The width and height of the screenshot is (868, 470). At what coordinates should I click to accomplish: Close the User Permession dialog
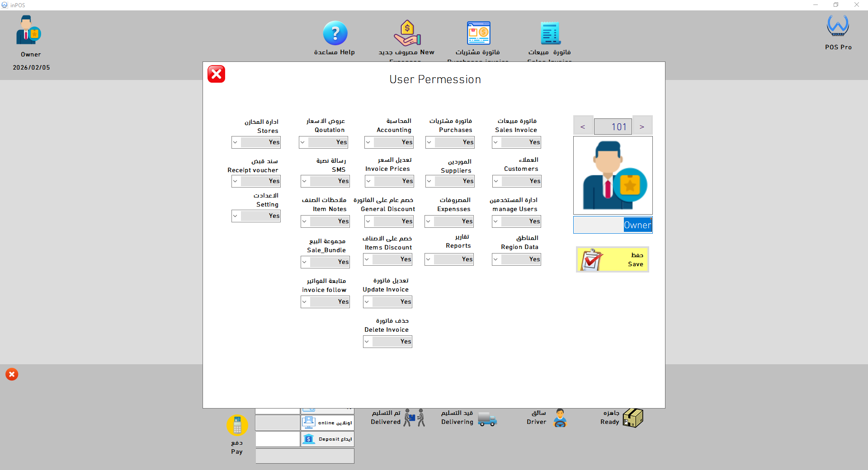coord(216,74)
